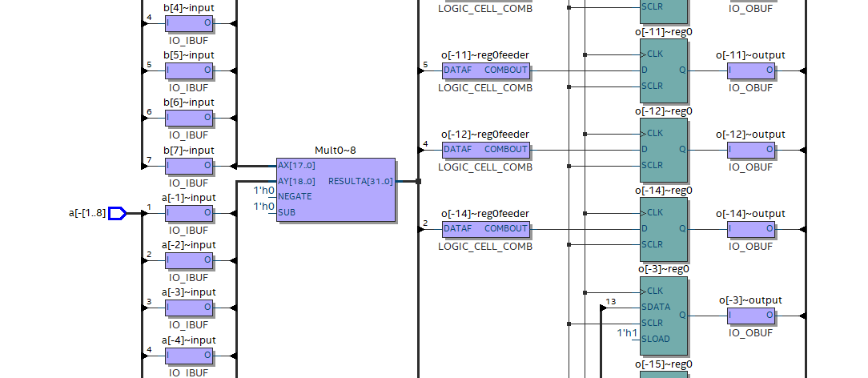The width and height of the screenshot is (868, 378).
Task: Select the o[-12]~reg0feeder logic cell
Action: pyautogui.click(x=485, y=150)
